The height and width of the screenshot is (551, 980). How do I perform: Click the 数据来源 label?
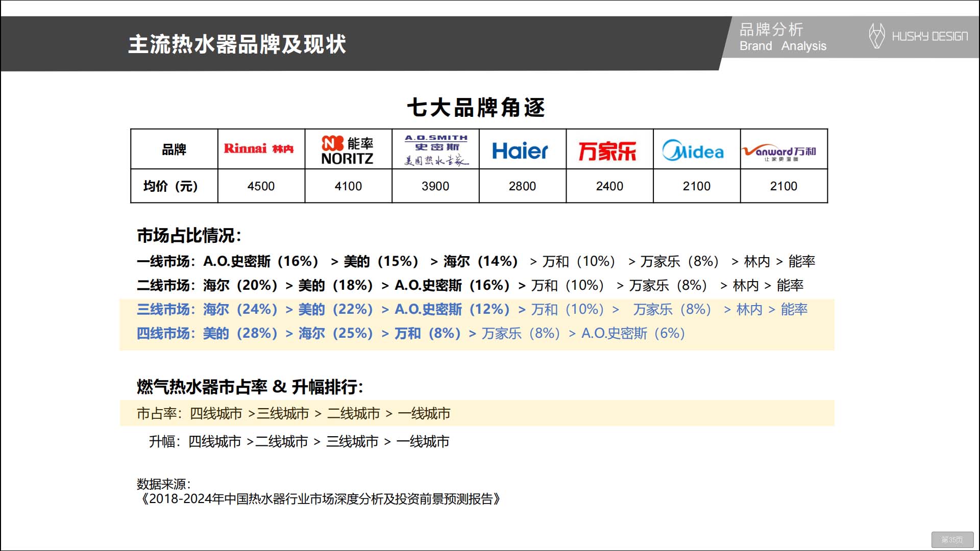[163, 484]
